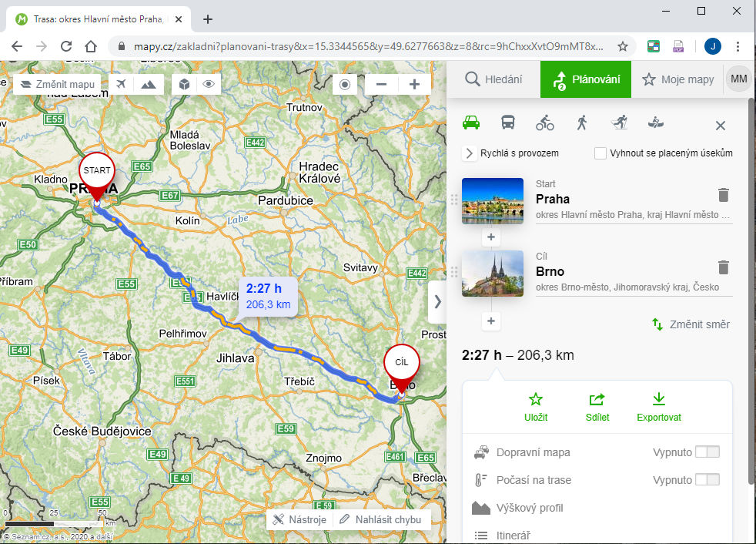
Task: Select the bicycle route mode icon
Action: tap(545, 123)
